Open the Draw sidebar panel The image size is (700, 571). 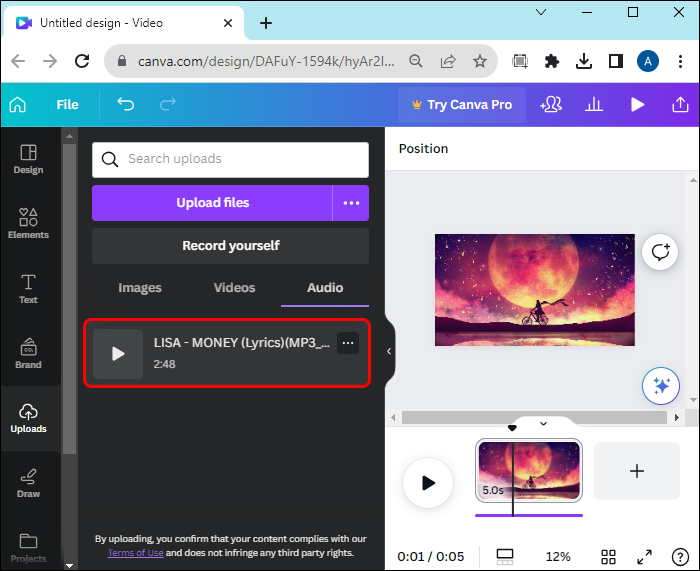click(29, 483)
